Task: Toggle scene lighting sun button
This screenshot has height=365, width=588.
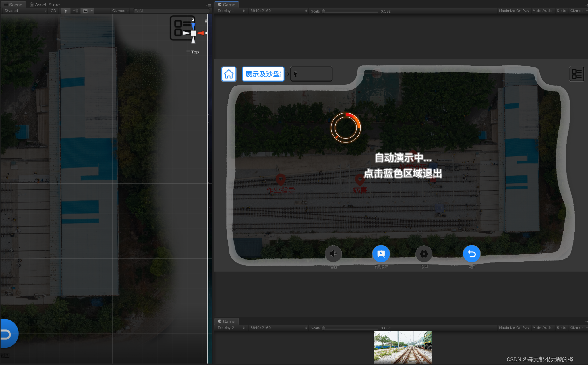Action: click(66, 11)
